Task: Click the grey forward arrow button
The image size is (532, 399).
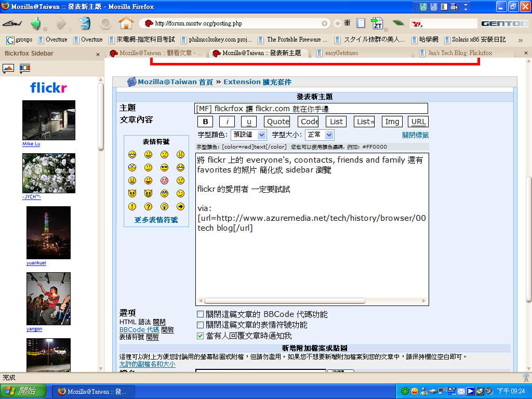Action: (x=61, y=23)
